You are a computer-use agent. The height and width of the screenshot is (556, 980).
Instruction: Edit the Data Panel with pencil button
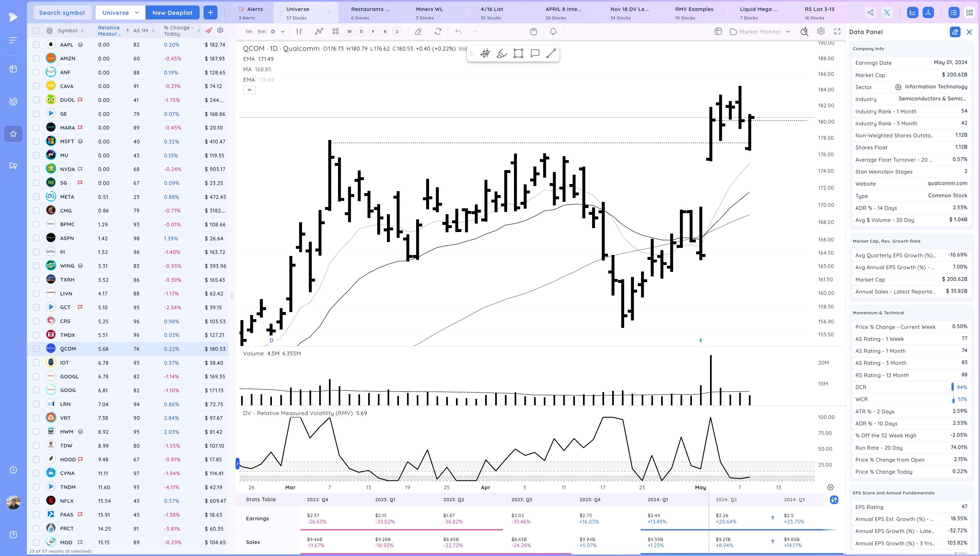(955, 32)
